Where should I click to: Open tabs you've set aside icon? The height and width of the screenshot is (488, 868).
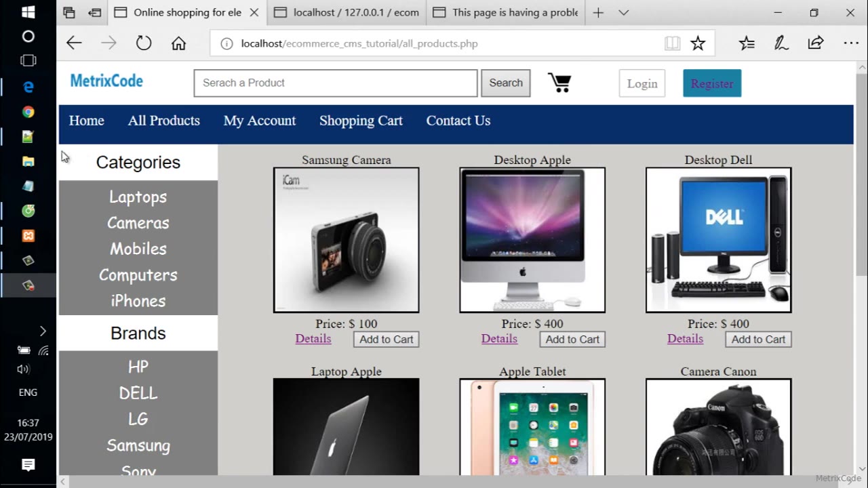click(69, 12)
